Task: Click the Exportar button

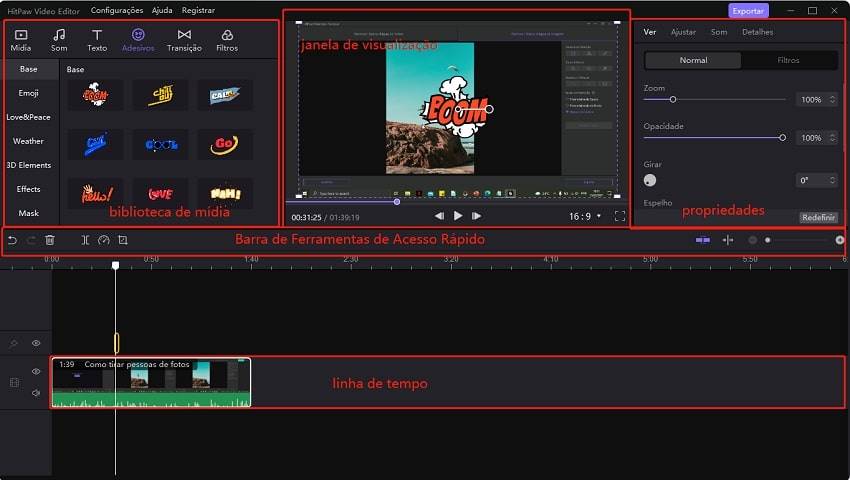Action: 748,11
